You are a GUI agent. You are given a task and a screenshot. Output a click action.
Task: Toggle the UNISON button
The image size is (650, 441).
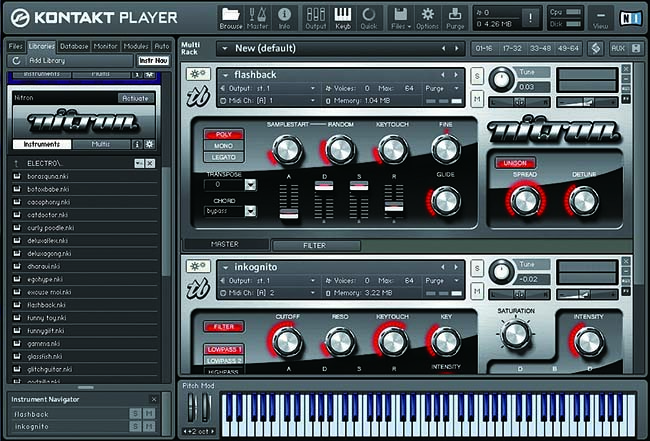click(x=515, y=163)
